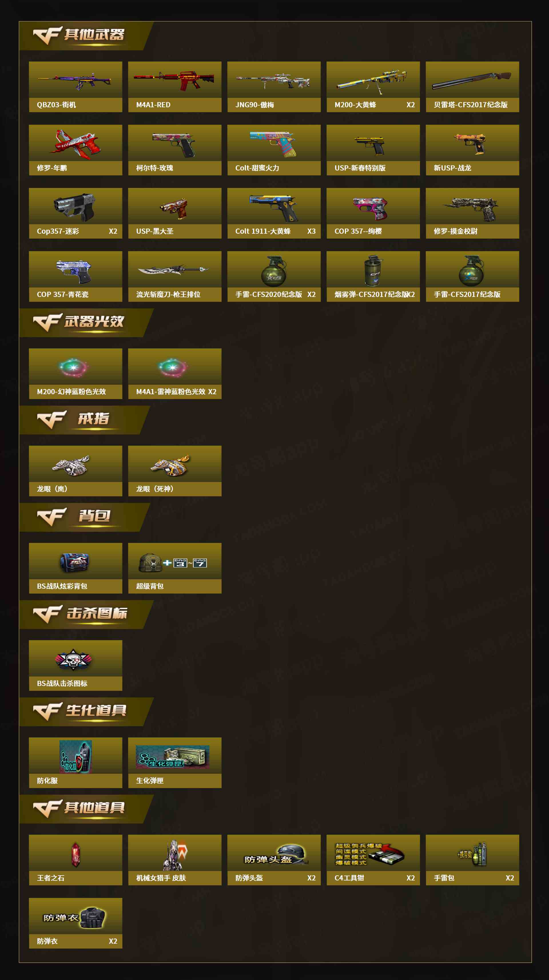Select the 龙眼（死神）ring item
This screenshot has height=980, width=549.
(x=174, y=471)
